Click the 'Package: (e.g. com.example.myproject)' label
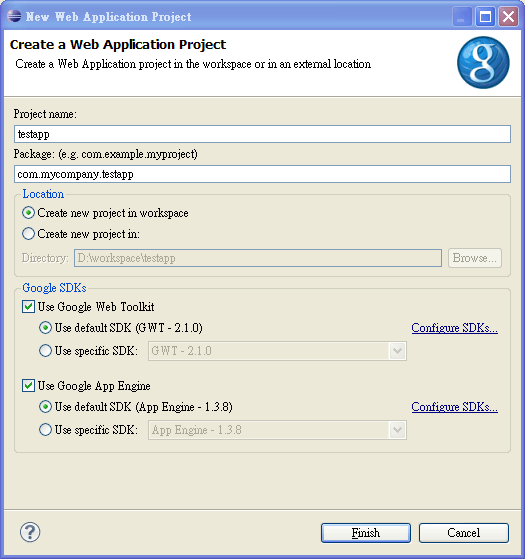525x559 pixels. [x=105, y=154]
